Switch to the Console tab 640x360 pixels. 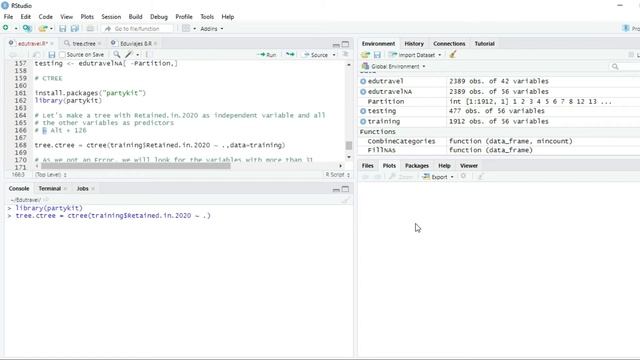pos(19,189)
